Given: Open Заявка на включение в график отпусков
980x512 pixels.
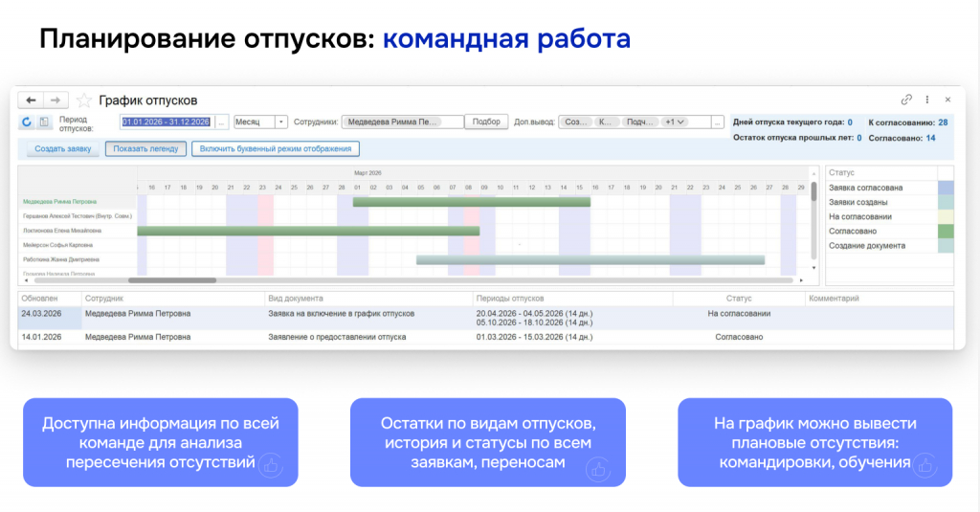Looking at the screenshot, I should [342, 314].
